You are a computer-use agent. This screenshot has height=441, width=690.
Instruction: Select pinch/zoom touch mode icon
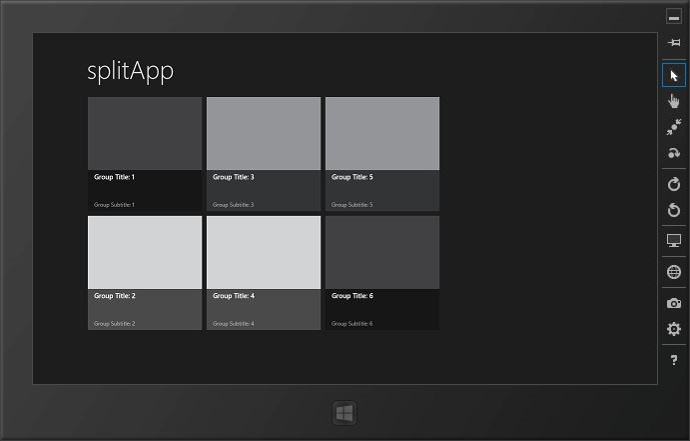(674, 127)
